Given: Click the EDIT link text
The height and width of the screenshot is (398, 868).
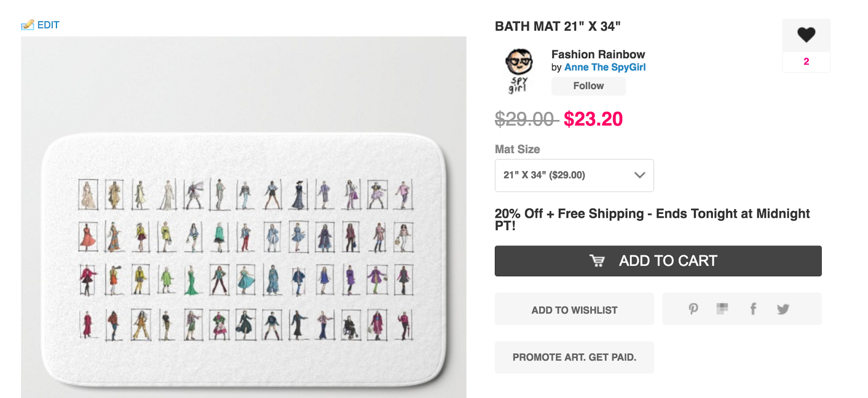Looking at the screenshot, I should click(48, 25).
